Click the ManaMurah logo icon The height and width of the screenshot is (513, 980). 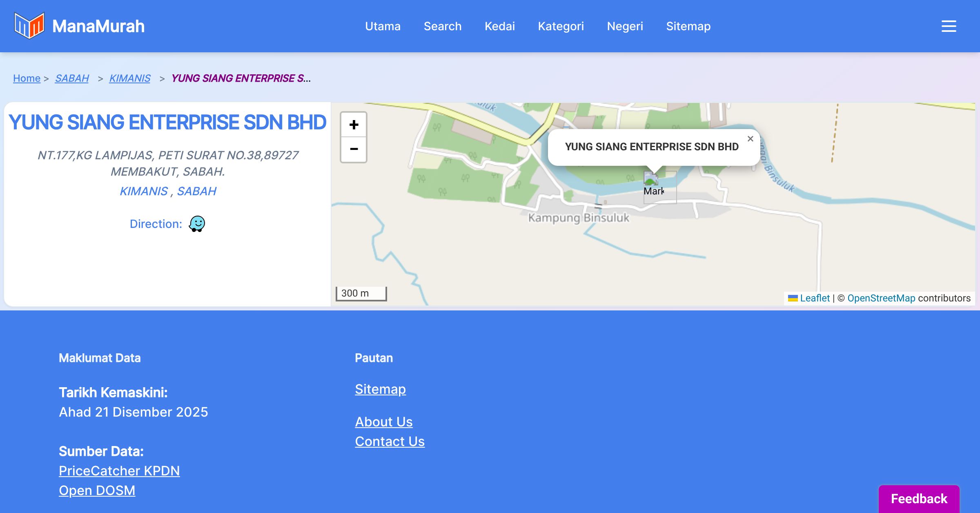tap(29, 26)
